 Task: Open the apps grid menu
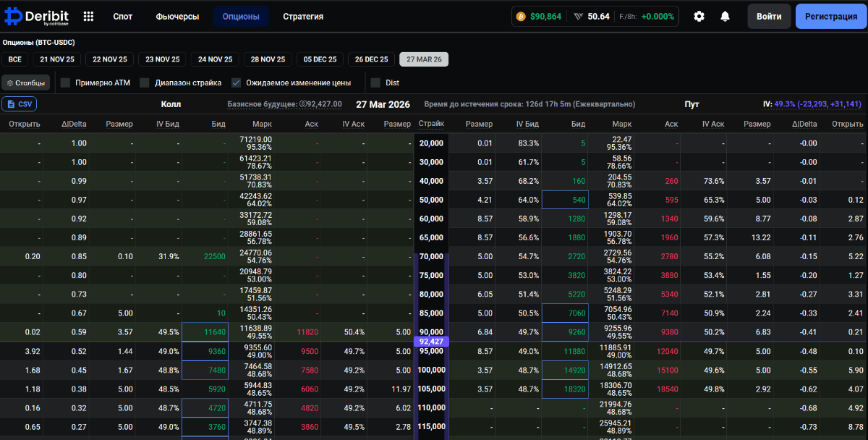coord(88,16)
